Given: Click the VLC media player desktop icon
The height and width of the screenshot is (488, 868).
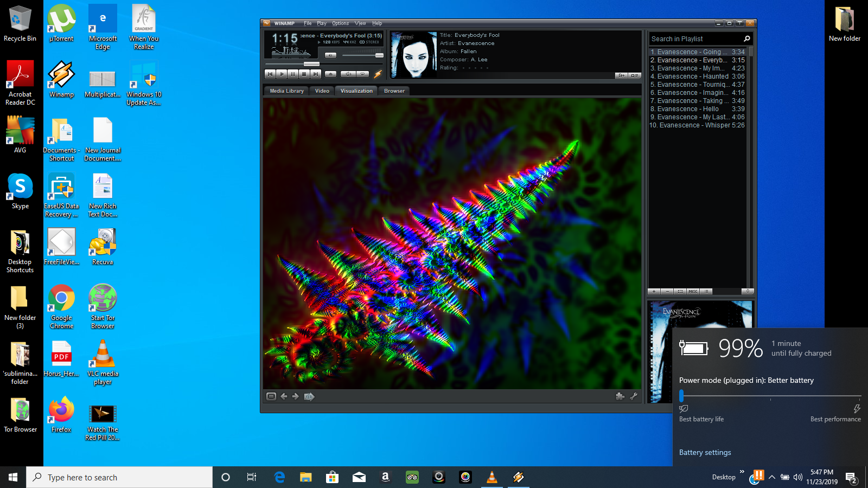Looking at the screenshot, I should (103, 362).
